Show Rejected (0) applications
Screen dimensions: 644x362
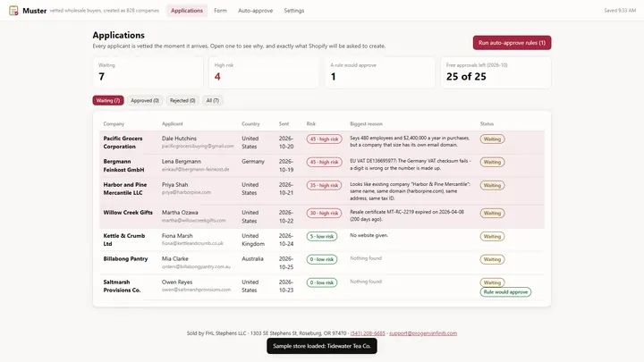[182, 100]
